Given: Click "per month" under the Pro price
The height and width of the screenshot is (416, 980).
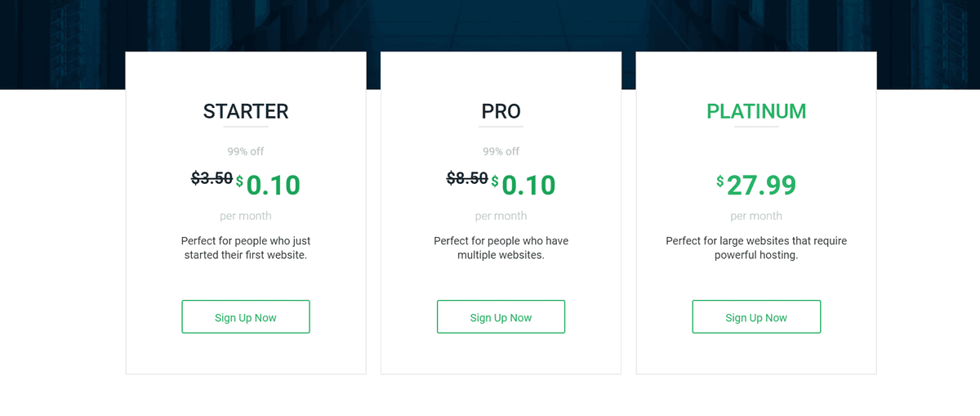Looking at the screenshot, I should coord(501,216).
